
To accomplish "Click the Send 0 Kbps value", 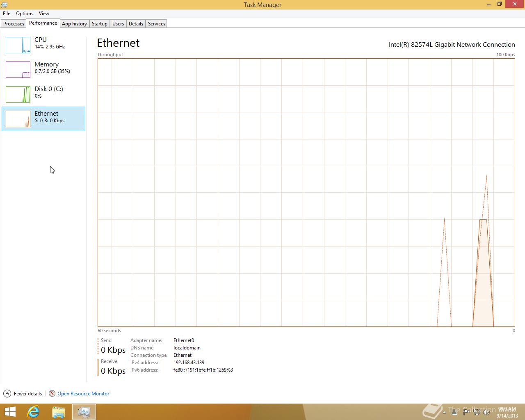I will coord(113,350).
